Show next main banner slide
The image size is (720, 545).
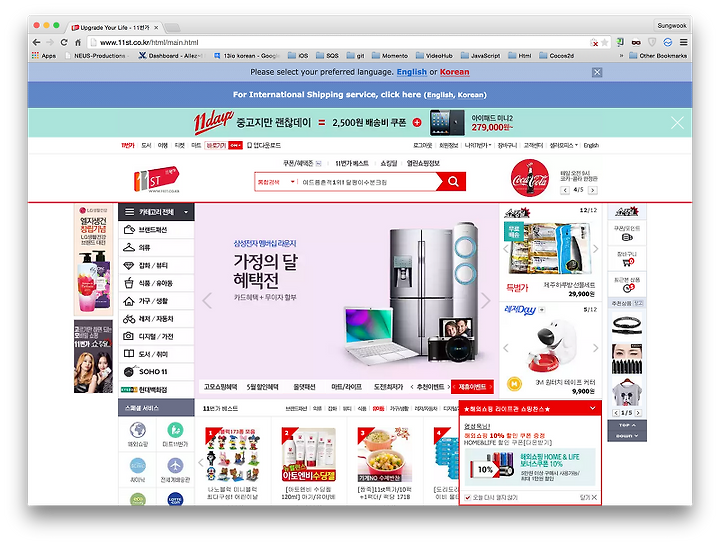pyautogui.click(x=486, y=301)
